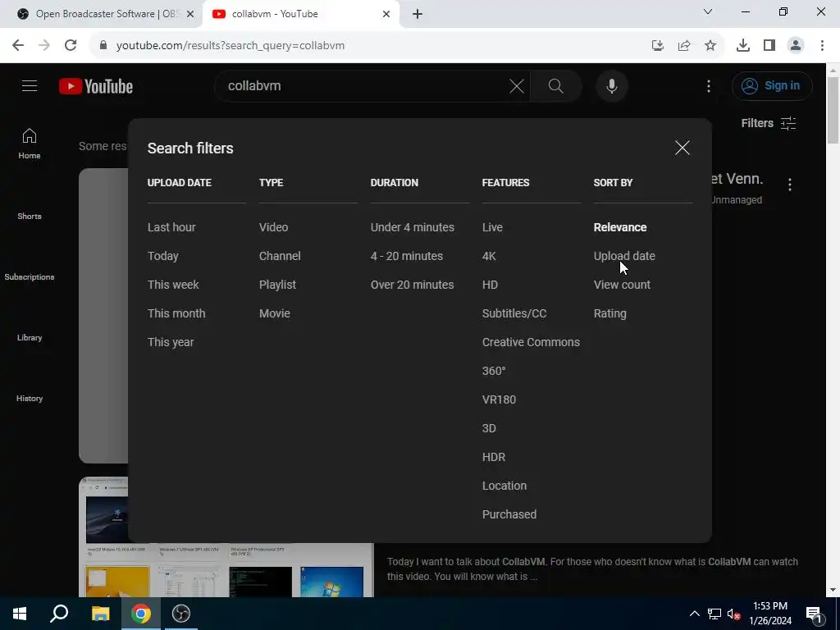Open Chrome profile avatar
840x630 pixels.
pyautogui.click(x=796, y=46)
